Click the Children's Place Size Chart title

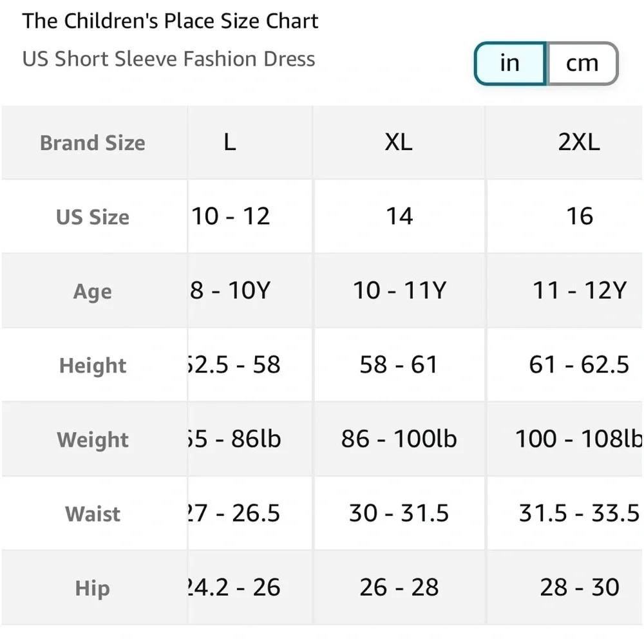170,21
